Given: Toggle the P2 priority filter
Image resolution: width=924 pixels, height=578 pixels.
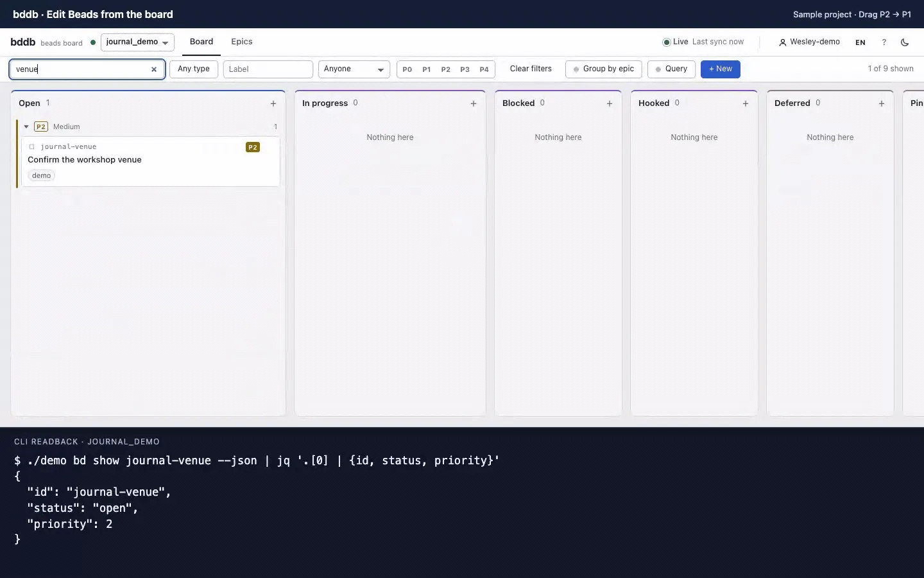Looking at the screenshot, I should (x=446, y=69).
